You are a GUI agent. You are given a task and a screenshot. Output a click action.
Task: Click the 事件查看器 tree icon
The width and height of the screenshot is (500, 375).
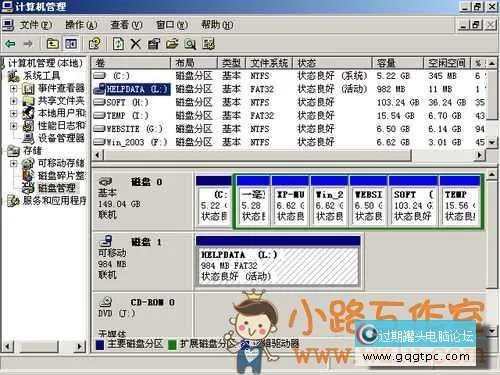coord(28,89)
